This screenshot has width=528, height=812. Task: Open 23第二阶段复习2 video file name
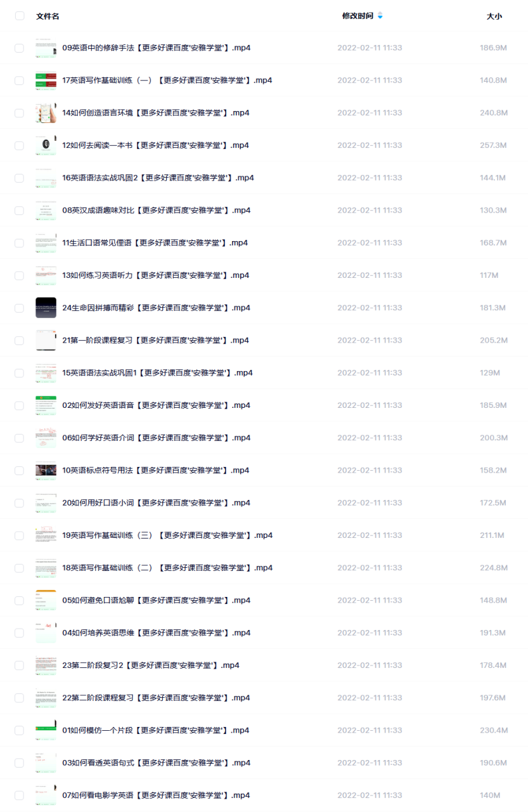(x=151, y=665)
